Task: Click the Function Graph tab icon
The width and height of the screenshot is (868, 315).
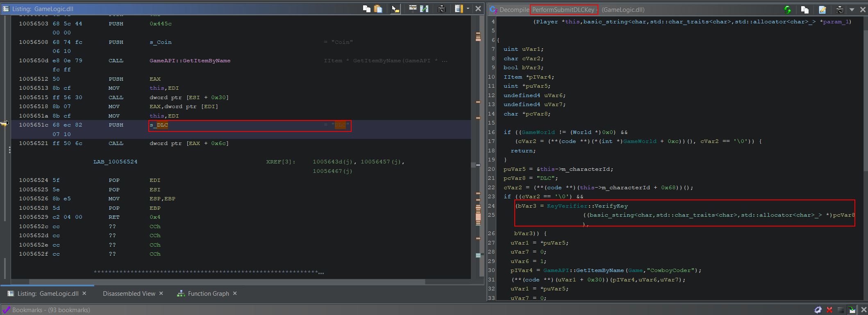Action: tap(181, 293)
